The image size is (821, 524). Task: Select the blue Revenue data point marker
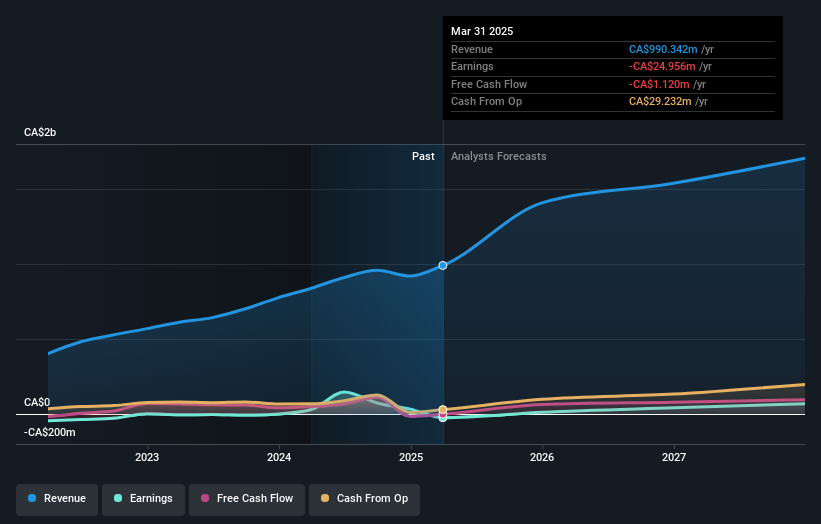(x=443, y=265)
